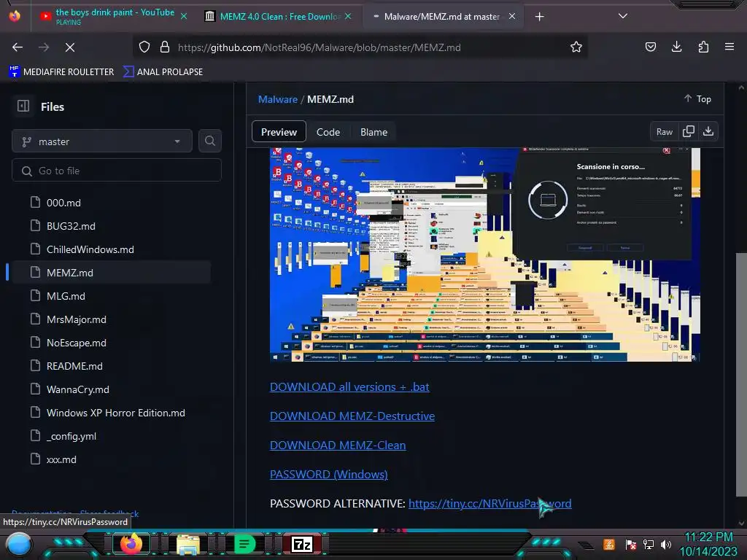Switch to the Preview tab

click(x=279, y=132)
